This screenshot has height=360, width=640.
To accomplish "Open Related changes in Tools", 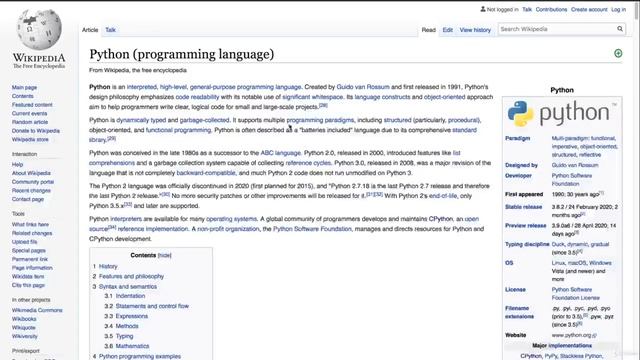I will (32, 233).
